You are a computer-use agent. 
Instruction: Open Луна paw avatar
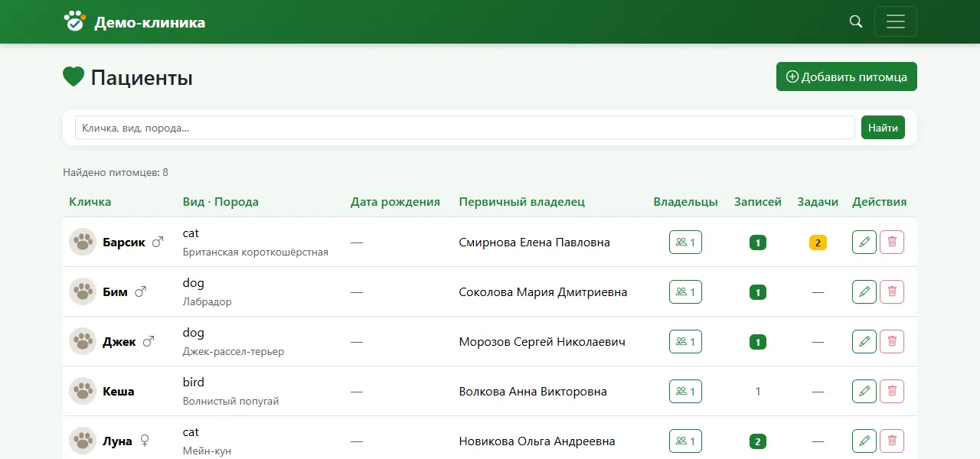[x=83, y=441]
